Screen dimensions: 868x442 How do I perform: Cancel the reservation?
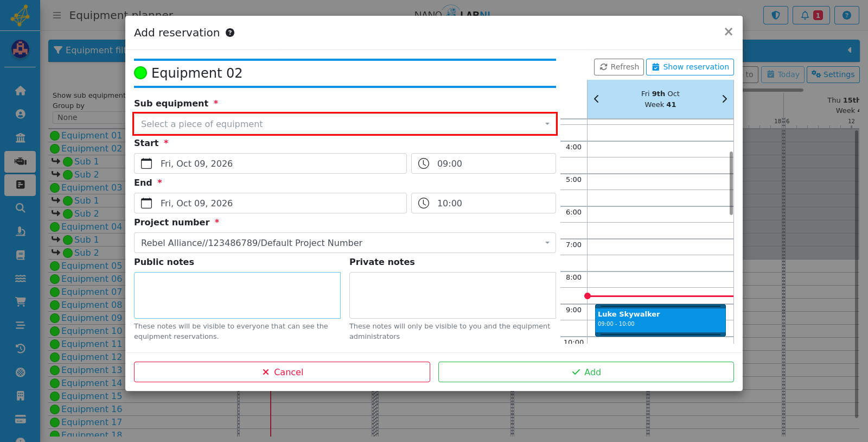(282, 372)
